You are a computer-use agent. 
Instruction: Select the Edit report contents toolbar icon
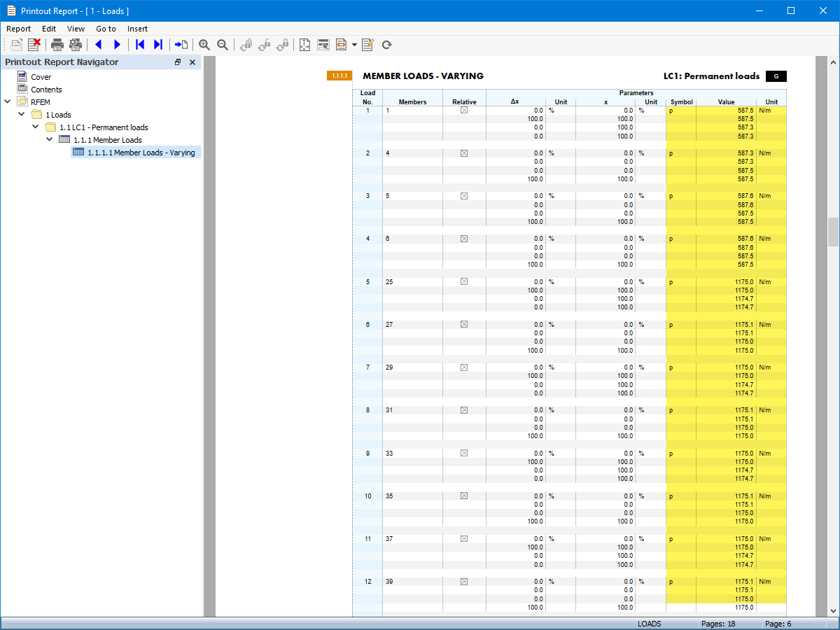[x=367, y=45]
